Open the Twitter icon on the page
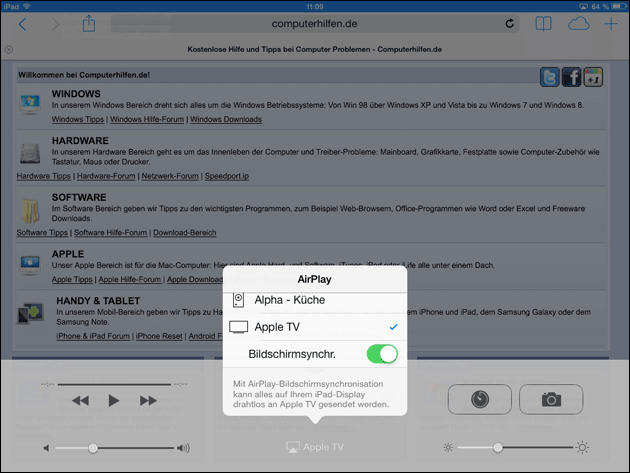The image size is (630, 473). [549, 77]
